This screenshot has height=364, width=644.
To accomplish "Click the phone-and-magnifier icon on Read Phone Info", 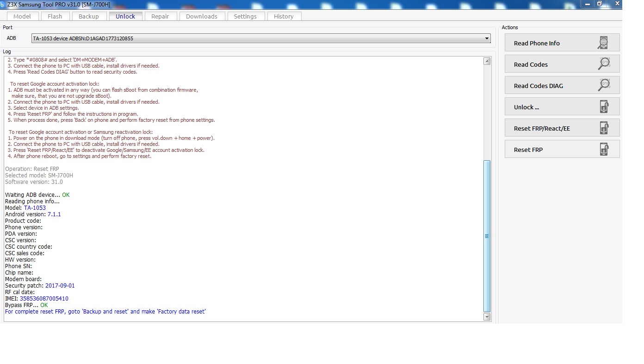I will tap(602, 43).
